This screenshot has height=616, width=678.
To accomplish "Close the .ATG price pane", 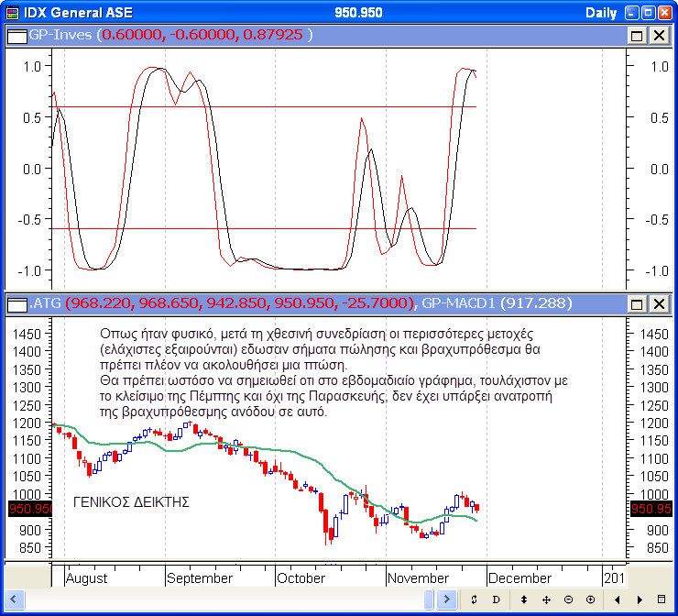I will [658, 303].
